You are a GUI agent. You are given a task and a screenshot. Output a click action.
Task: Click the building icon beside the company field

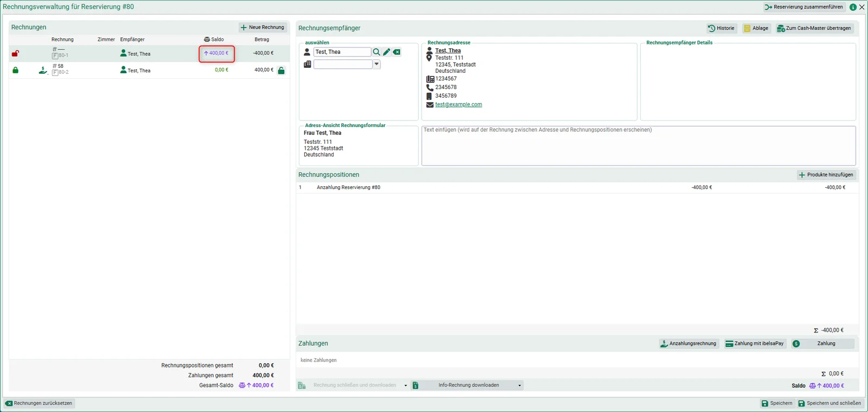(x=308, y=64)
